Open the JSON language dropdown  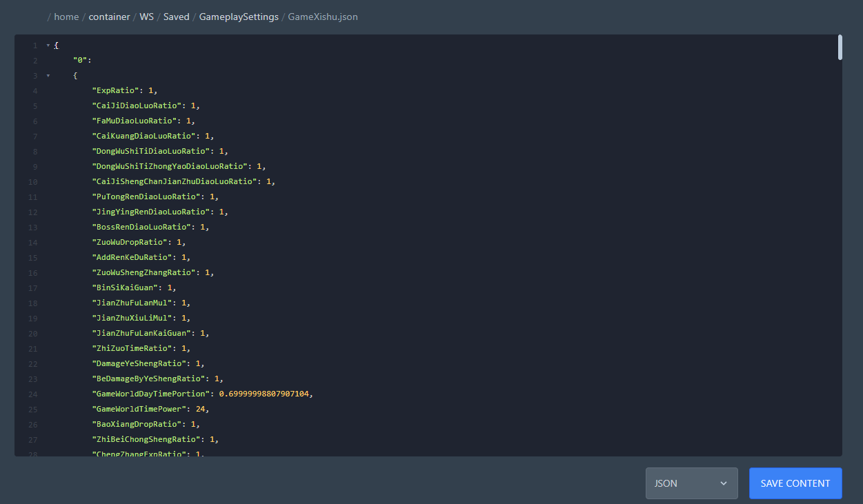click(x=691, y=483)
